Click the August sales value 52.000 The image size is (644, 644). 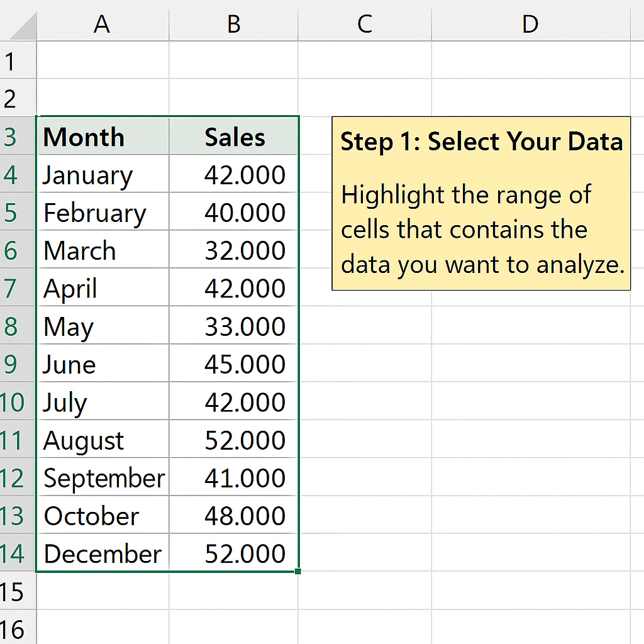coord(233,439)
